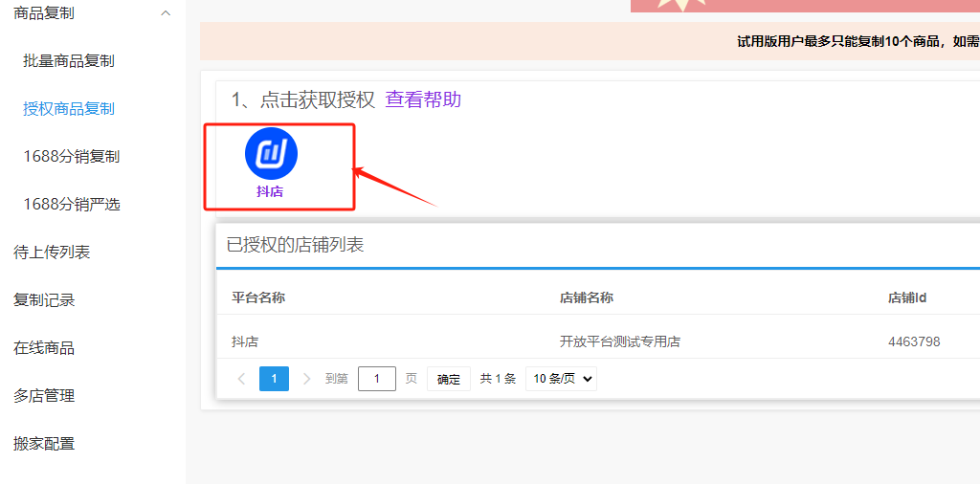Click the 平台名称 column header
The width and height of the screenshot is (980, 484).
tap(258, 297)
